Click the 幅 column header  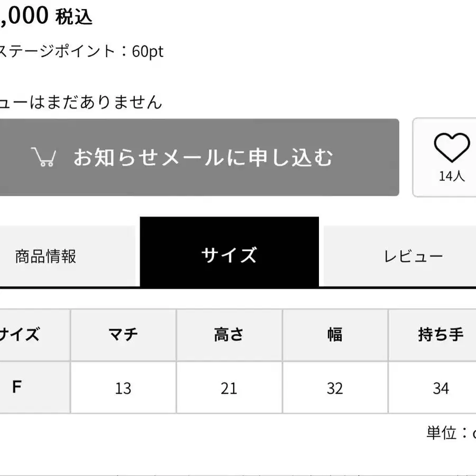(x=335, y=334)
